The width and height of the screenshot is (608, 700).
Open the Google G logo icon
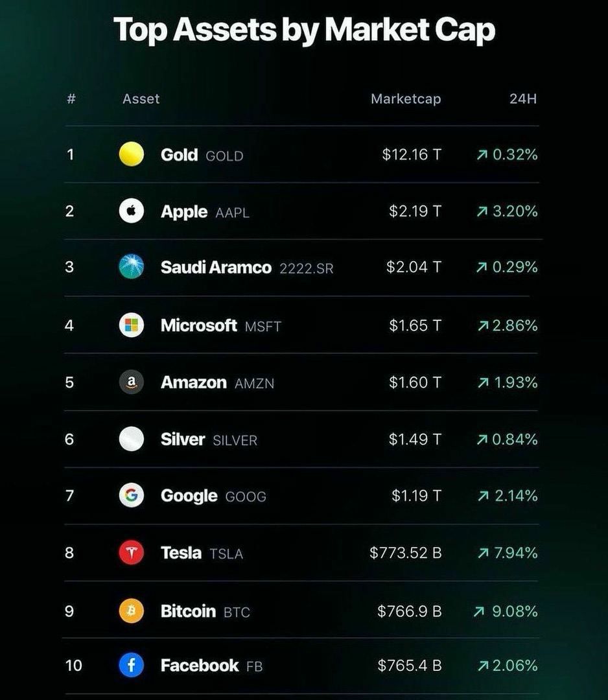[x=131, y=495]
